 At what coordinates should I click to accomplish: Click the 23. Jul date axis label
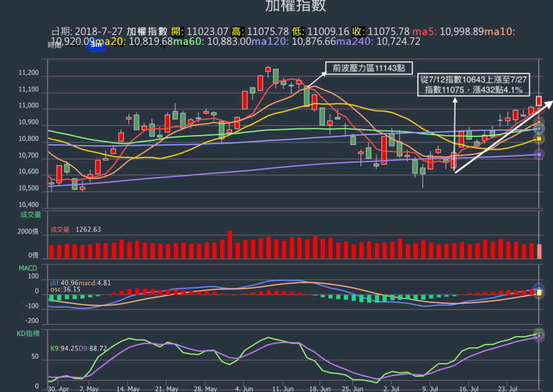(x=506, y=389)
